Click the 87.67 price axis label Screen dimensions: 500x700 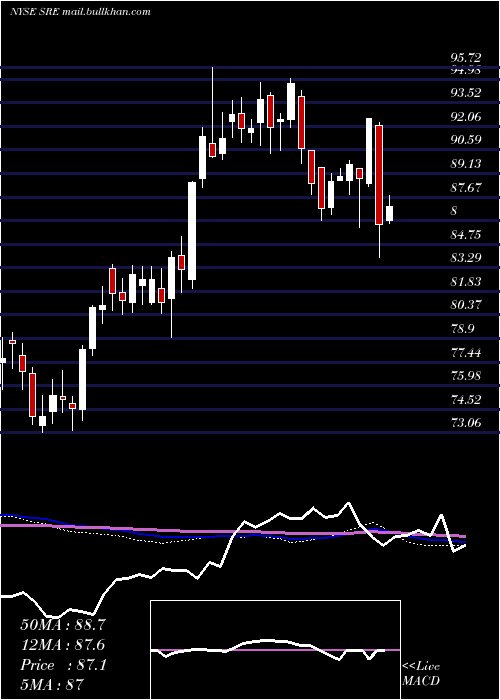[x=467, y=188]
